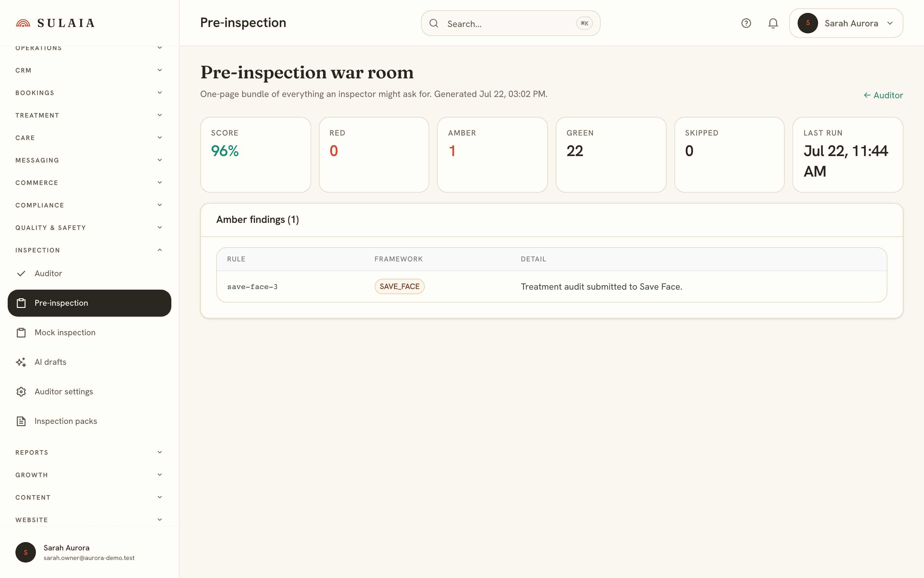This screenshot has height=578, width=924.
Task: Open the Sarah Aurora account dropdown
Action: [846, 23]
